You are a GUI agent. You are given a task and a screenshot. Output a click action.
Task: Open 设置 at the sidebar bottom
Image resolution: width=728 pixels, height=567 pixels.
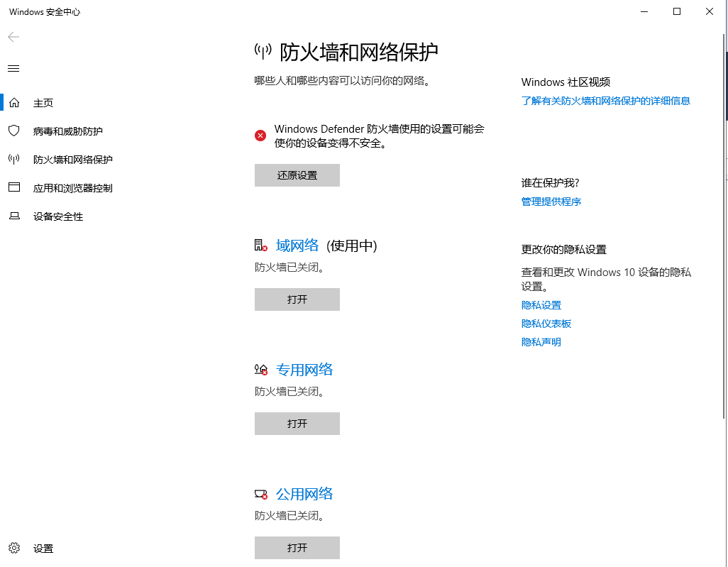43,549
